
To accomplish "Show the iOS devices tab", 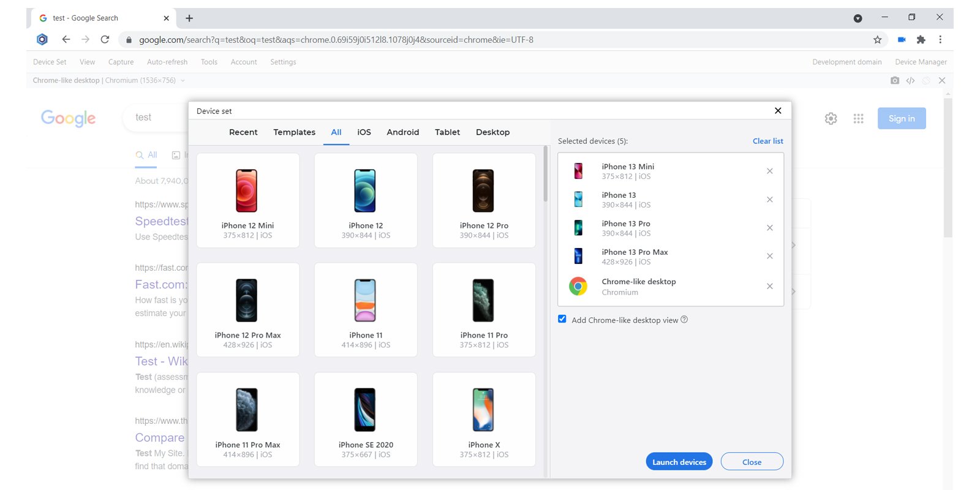I will point(364,132).
